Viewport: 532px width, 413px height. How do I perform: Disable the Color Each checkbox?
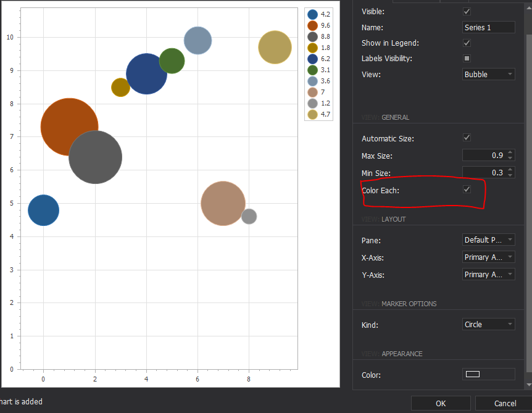[x=467, y=190]
